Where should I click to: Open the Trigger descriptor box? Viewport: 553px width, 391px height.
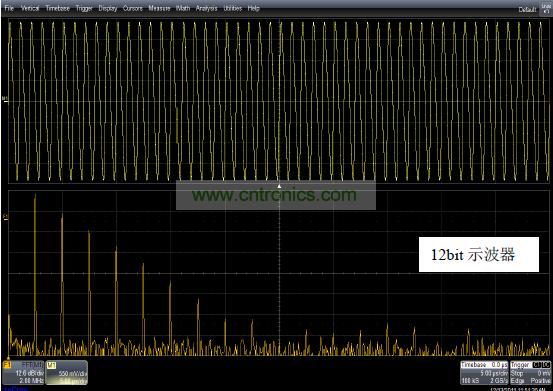coord(530,372)
